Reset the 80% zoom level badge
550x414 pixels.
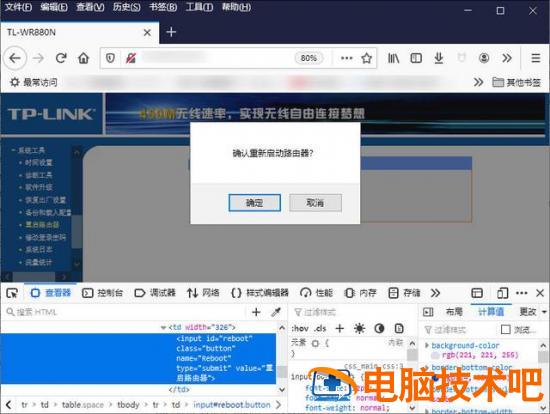[x=309, y=58]
